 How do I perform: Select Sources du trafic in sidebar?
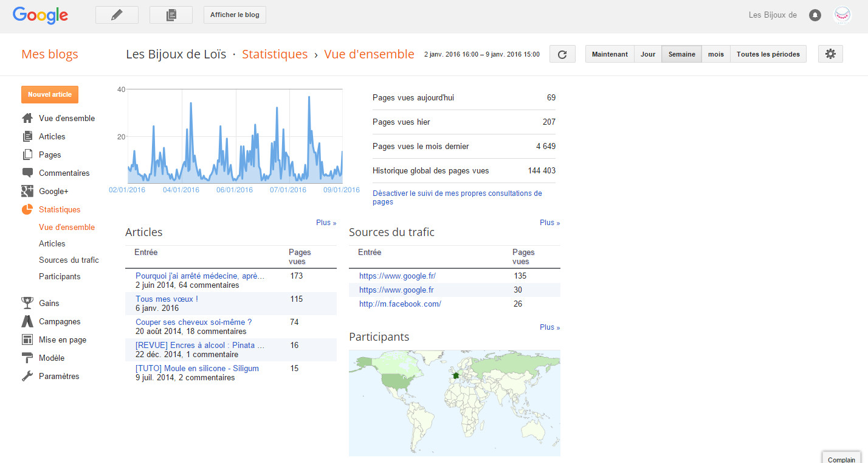click(x=69, y=260)
